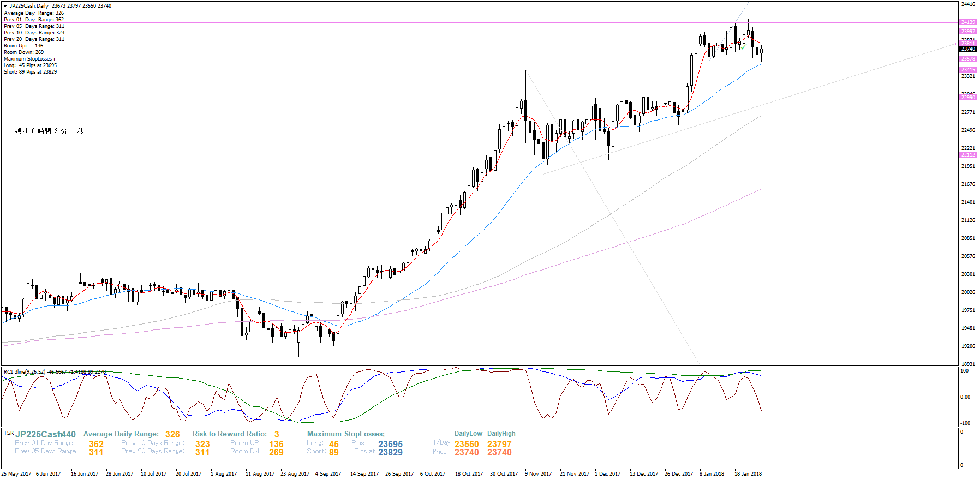This screenshot has width=980, height=480.
Task: Click orange 362 value in TSR panel
Action: [x=96, y=445]
